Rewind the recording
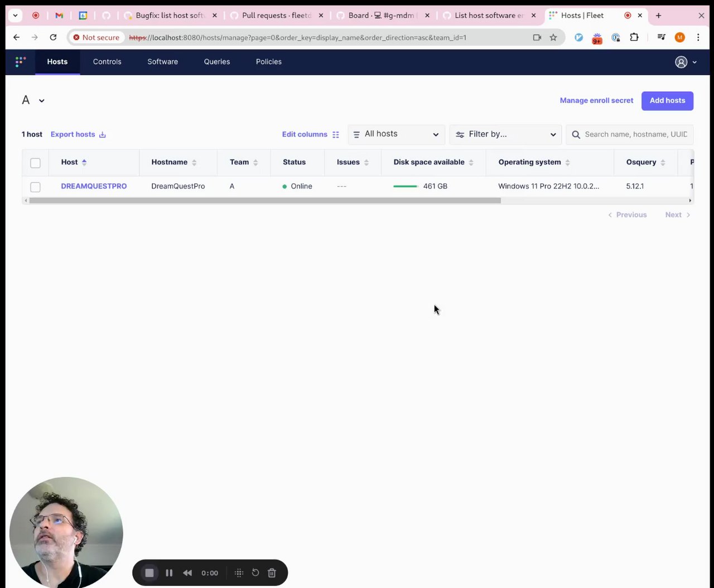This screenshot has height=588, width=714. coord(187,573)
